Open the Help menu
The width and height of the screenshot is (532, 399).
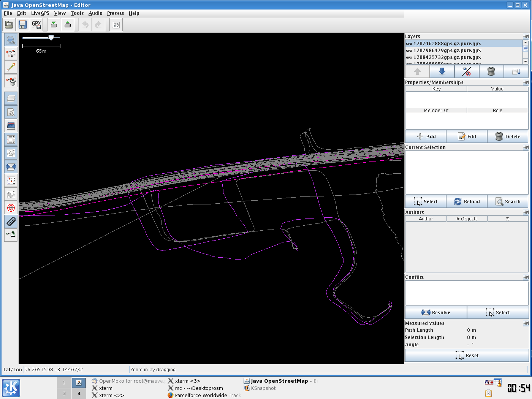point(134,13)
